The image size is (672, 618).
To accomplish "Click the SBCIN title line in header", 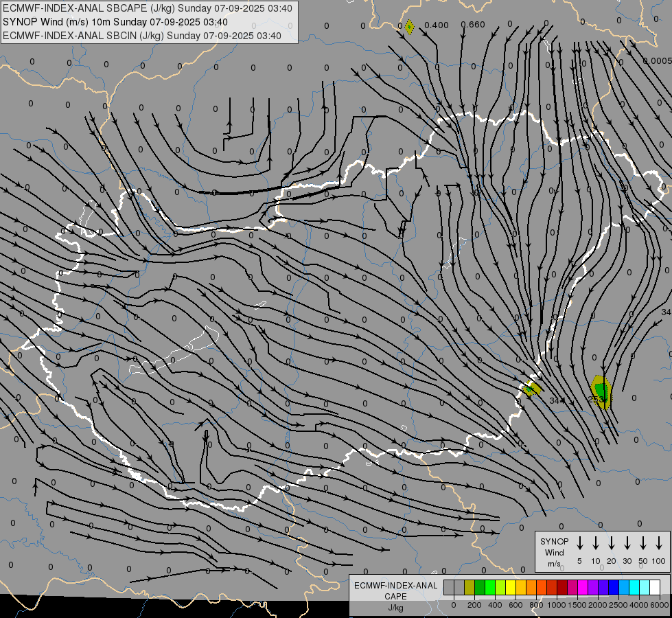I will [142, 36].
